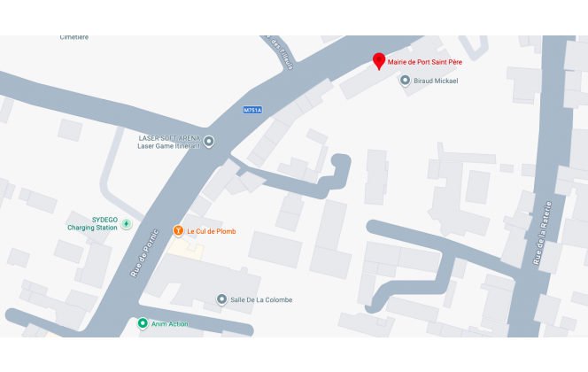
Task: Click the Le Cul de Plomb text label
Action: [x=212, y=231]
